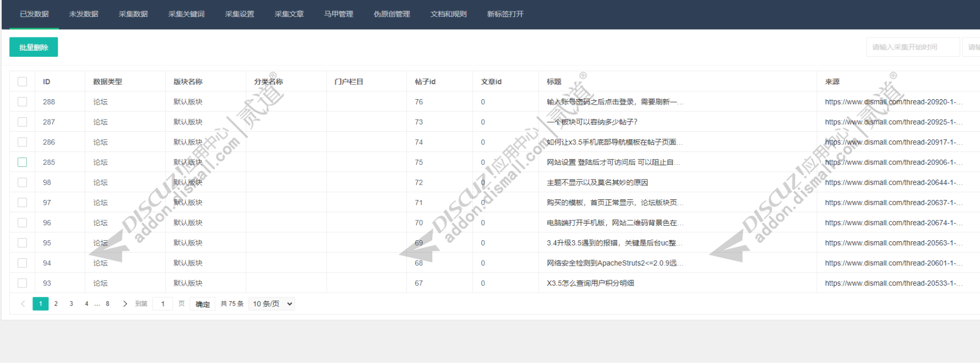Click title 主题不显示以及莫名其妙的原因

(x=597, y=182)
